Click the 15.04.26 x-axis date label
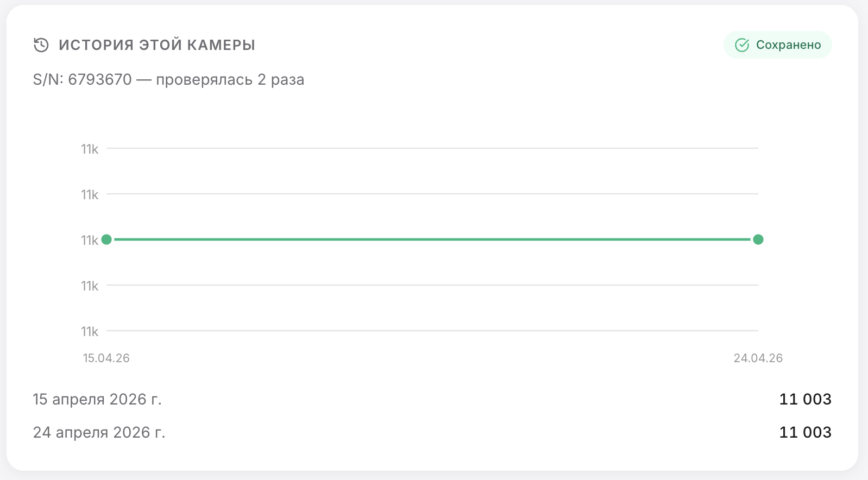This screenshot has width=868, height=480. coord(106,358)
